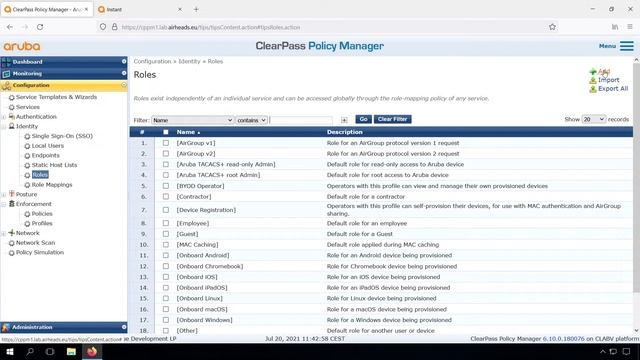The image size is (640, 360).
Task: Open File Explorer from taskbar
Action: [71, 351]
